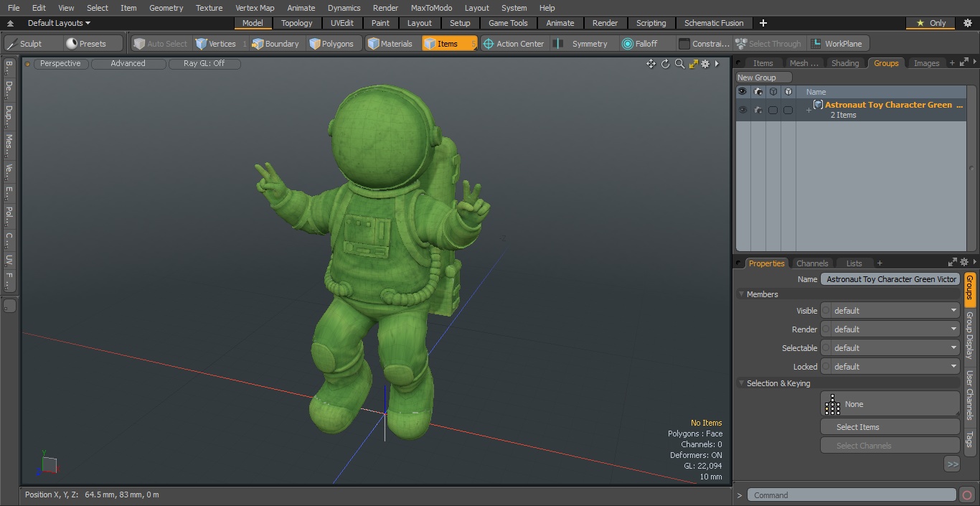Switch to the Shading tab
This screenshot has height=506, width=980.
pos(844,63)
